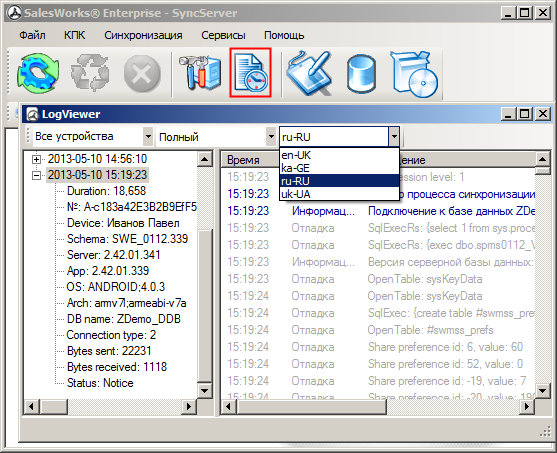Select the Schema: SWE_0112.339 row
This screenshot has height=453, width=557.
pos(127,239)
